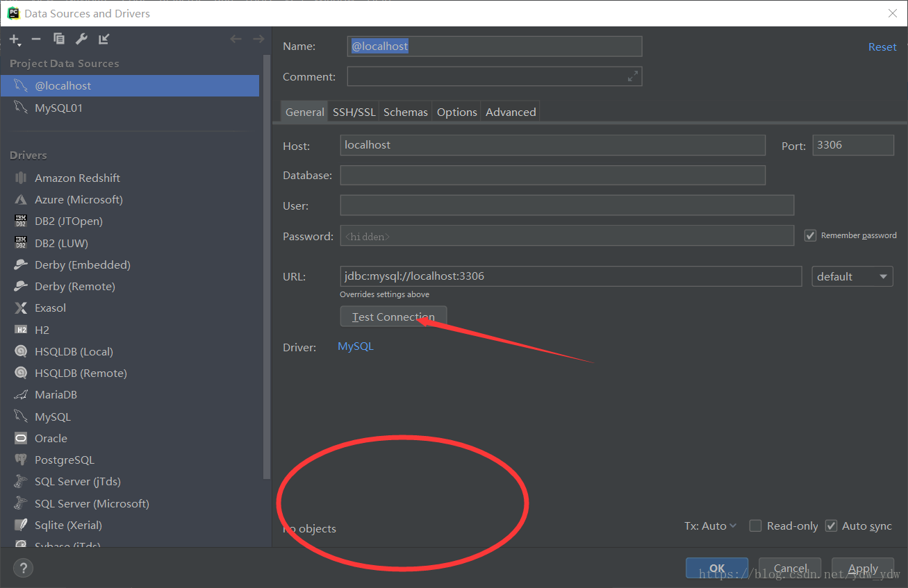Click the Sqlite feather icon
This screenshot has height=588, width=908.
click(21, 525)
